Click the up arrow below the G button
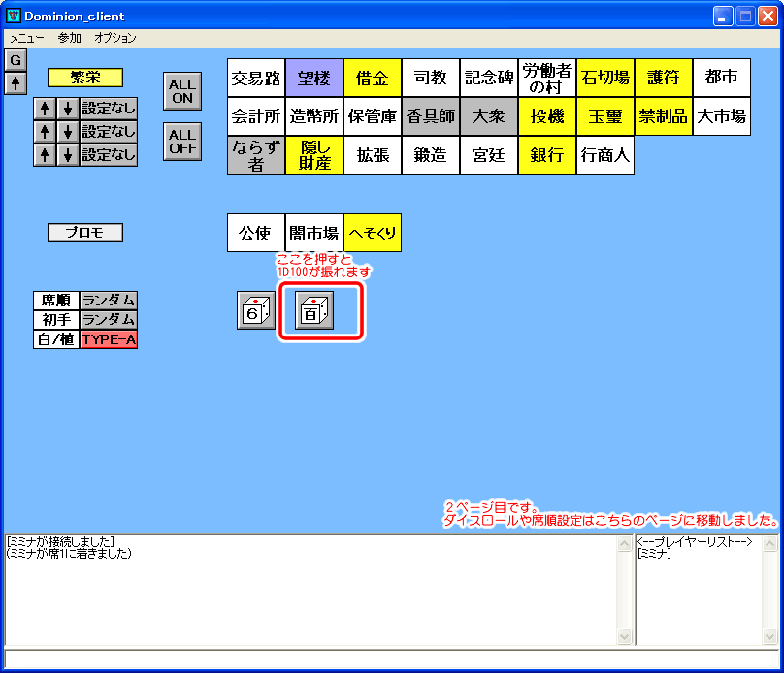 (16, 83)
